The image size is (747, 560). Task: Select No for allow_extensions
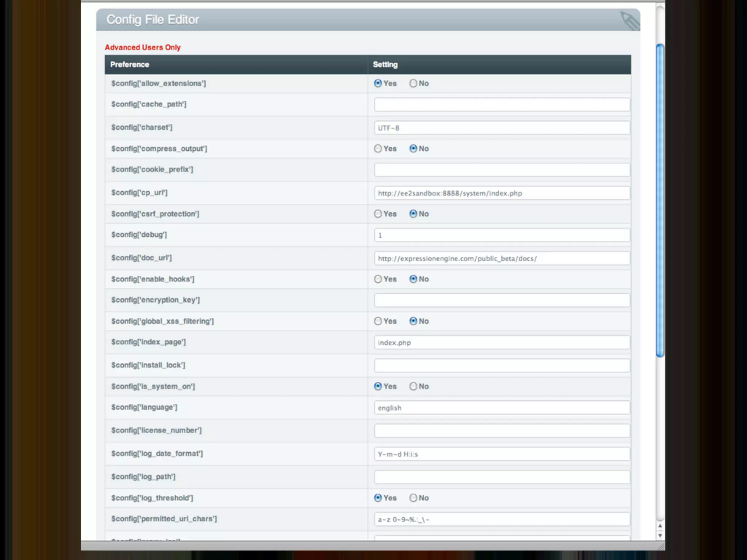click(413, 83)
